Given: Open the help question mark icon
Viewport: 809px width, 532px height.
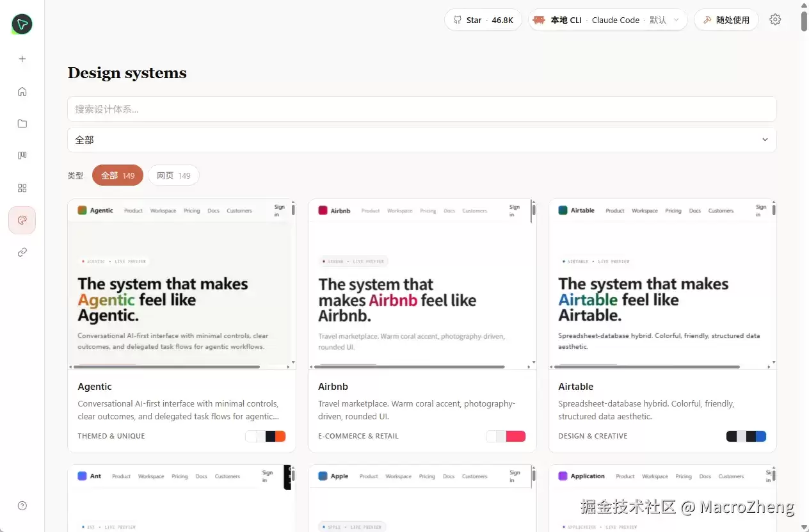Looking at the screenshot, I should (22, 506).
